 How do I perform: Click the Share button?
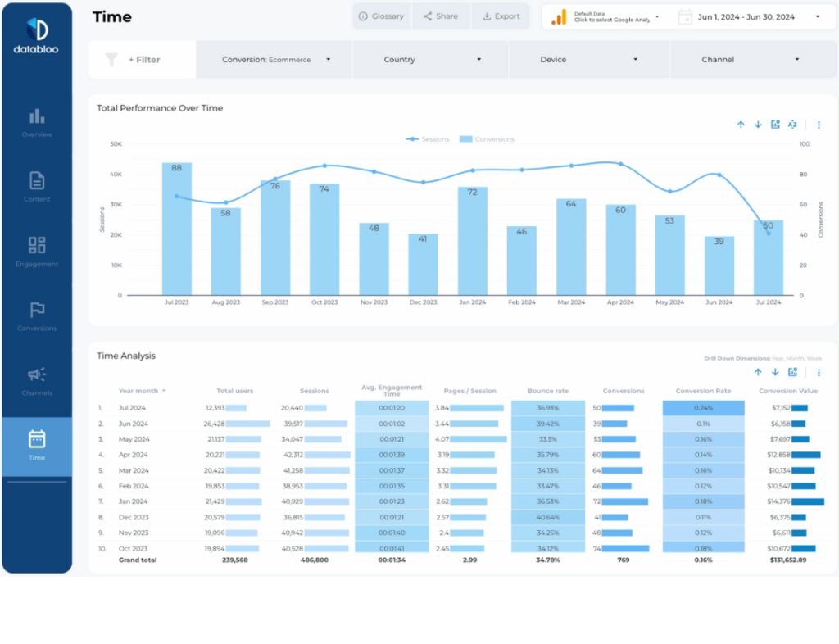441,16
